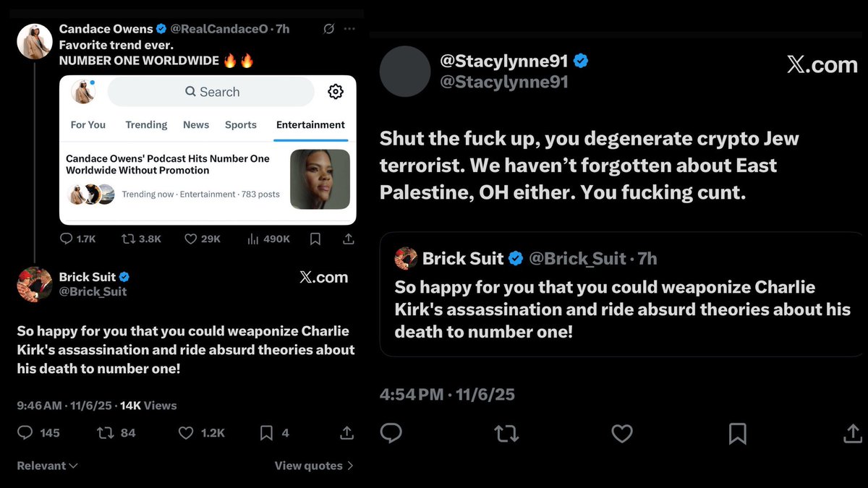
Task: Bookmark the Brick Suit tweet
Action: click(266, 432)
